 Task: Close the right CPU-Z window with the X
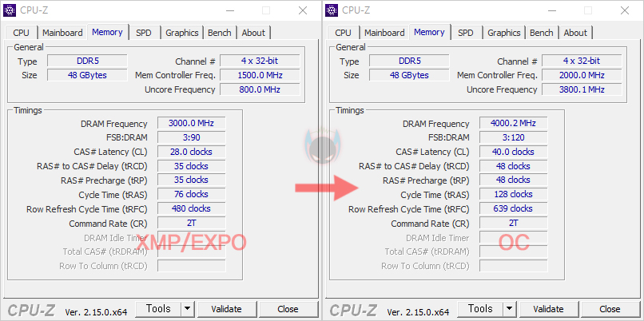click(x=625, y=10)
